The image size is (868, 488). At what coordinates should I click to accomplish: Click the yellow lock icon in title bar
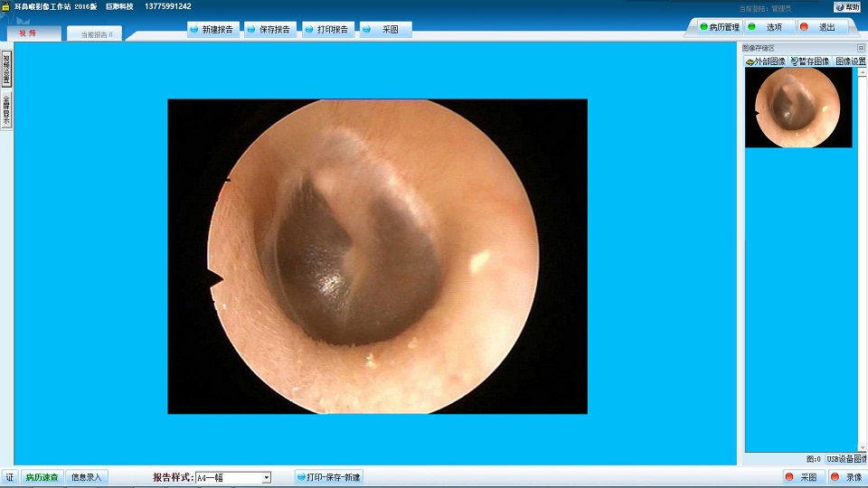5,6
